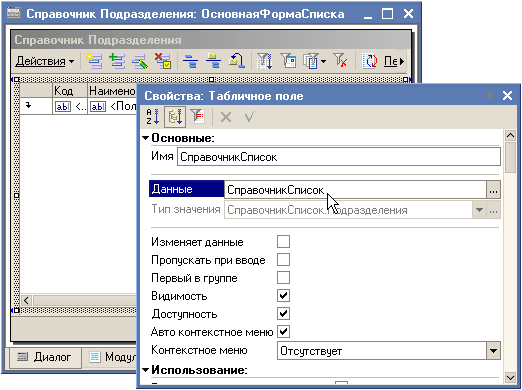Click the Наименование column header
This screenshot has height=390, width=522.
tap(112, 90)
